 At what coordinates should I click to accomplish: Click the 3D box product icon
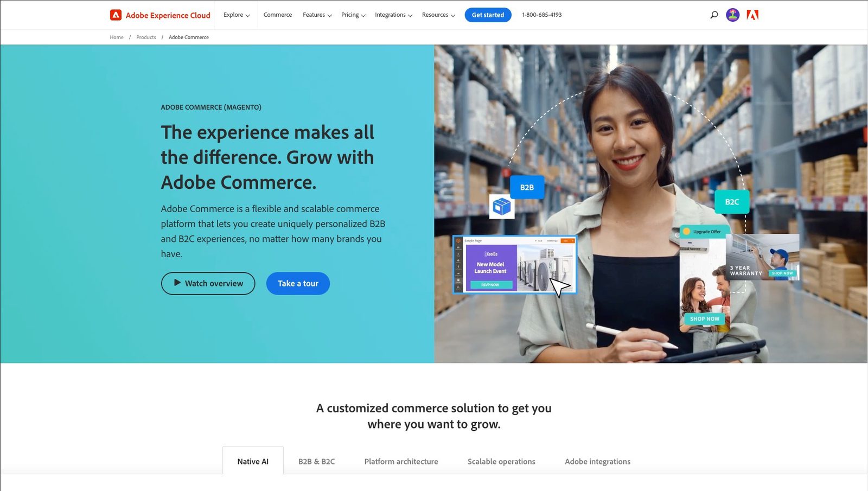pyautogui.click(x=502, y=207)
